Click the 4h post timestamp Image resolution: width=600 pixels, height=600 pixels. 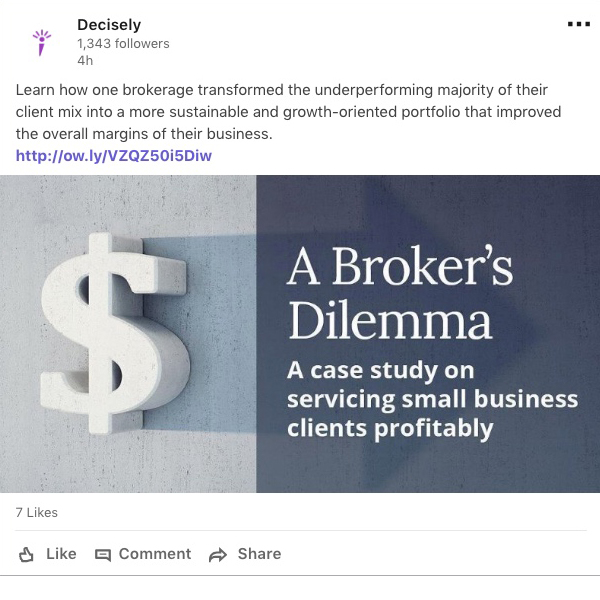[85, 60]
